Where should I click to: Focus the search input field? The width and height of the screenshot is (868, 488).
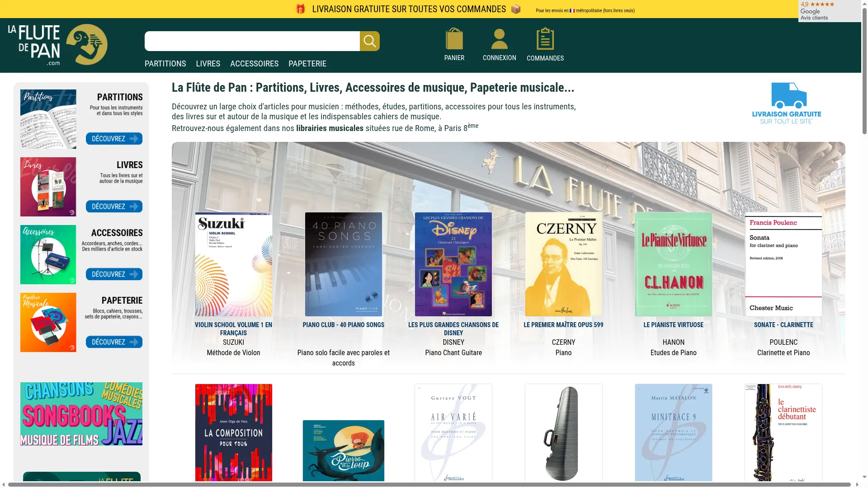click(252, 41)
